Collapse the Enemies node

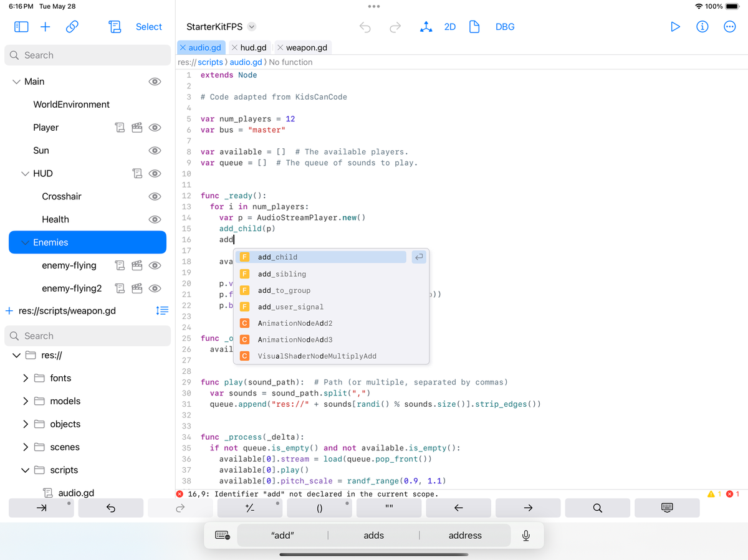(24, 242)
